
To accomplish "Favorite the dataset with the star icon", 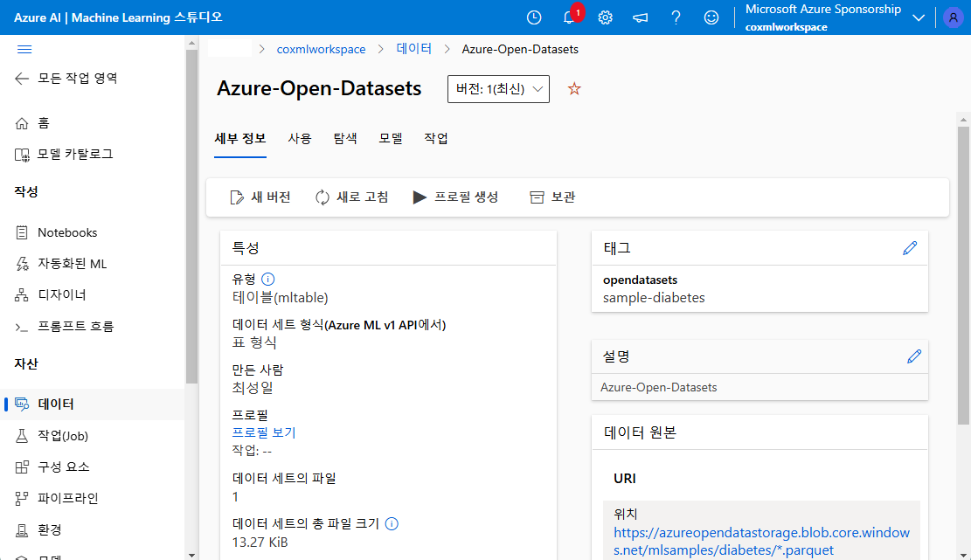I will pos(574,89).
